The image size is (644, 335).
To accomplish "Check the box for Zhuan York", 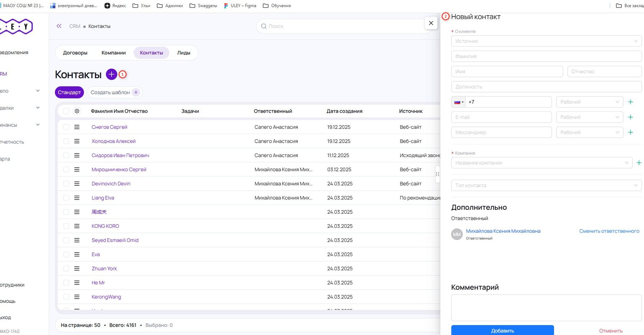I will coord(66,269).
